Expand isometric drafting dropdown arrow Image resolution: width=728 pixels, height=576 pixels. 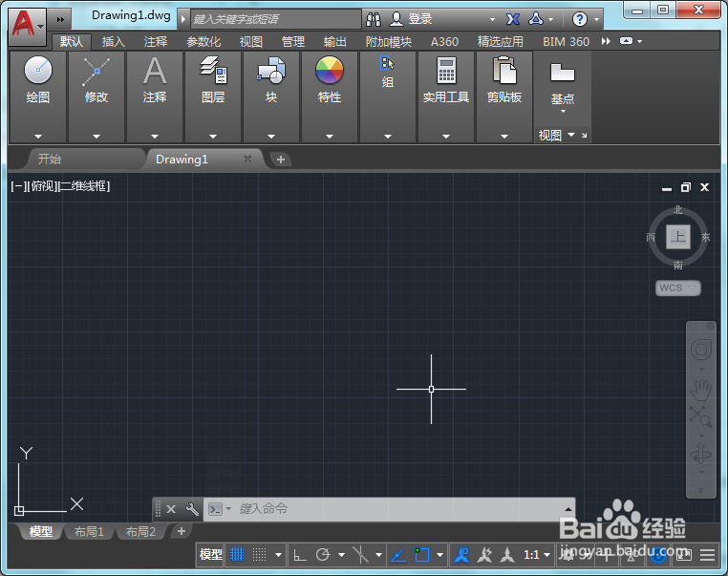tap(379, 555)
